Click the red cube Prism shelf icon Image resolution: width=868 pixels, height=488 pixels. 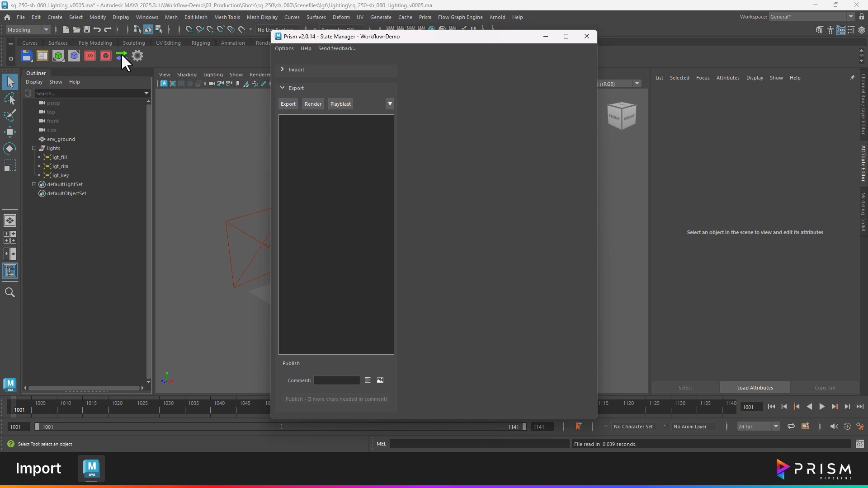pos(106,56)
